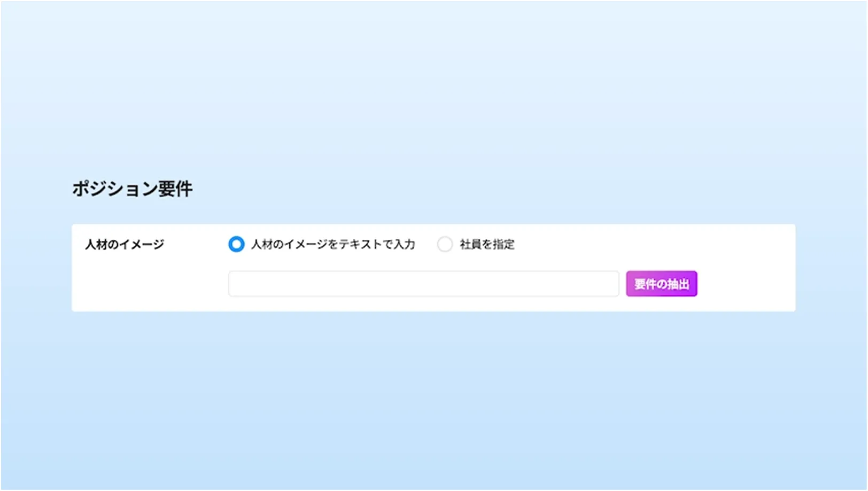
Task: Focus the text input for 人材のイメージ
Action: tap(423, 284)
